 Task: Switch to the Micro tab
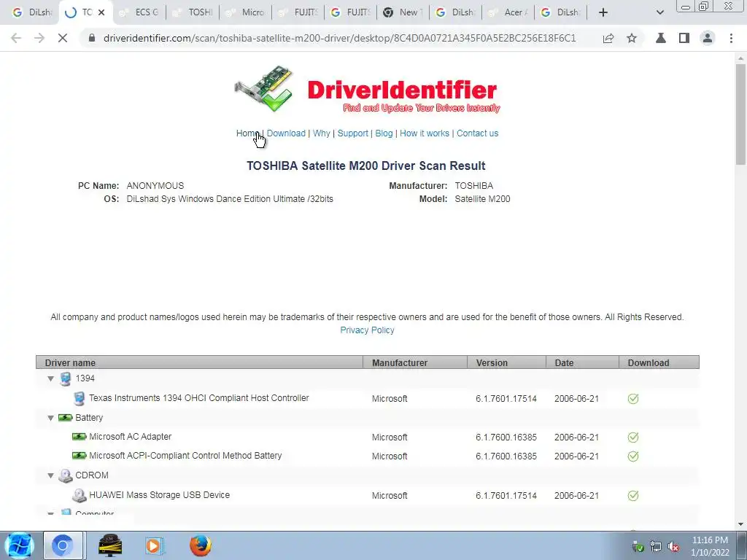coord(245,12)
